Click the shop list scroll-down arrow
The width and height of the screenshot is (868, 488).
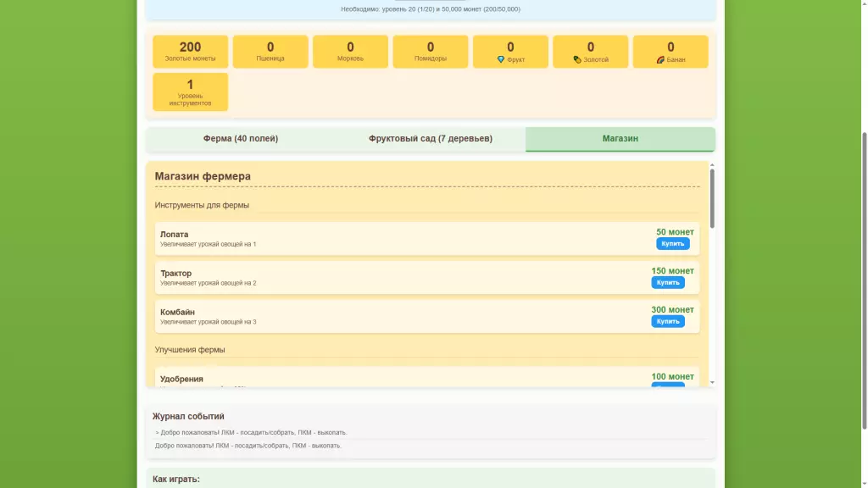[712, 383]
